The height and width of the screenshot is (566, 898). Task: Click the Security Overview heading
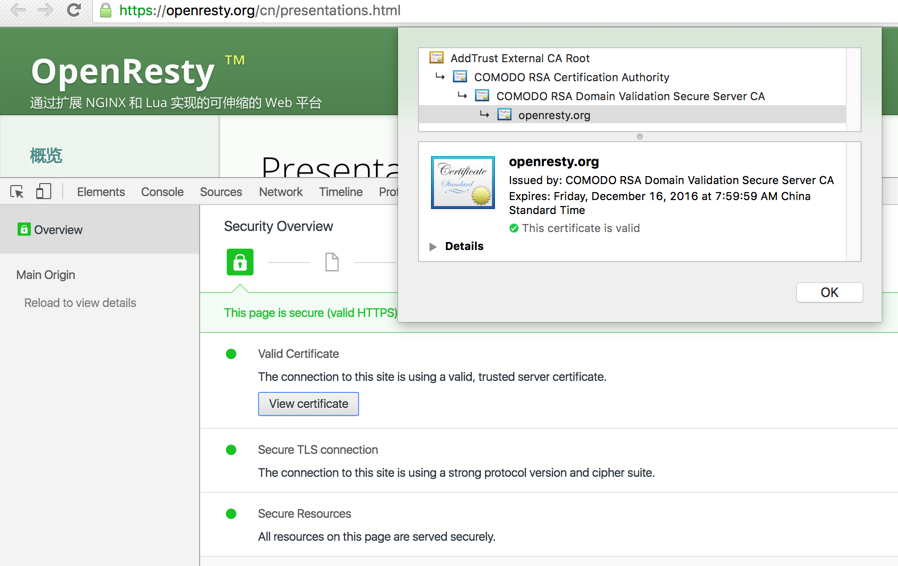tap(278, 226)
